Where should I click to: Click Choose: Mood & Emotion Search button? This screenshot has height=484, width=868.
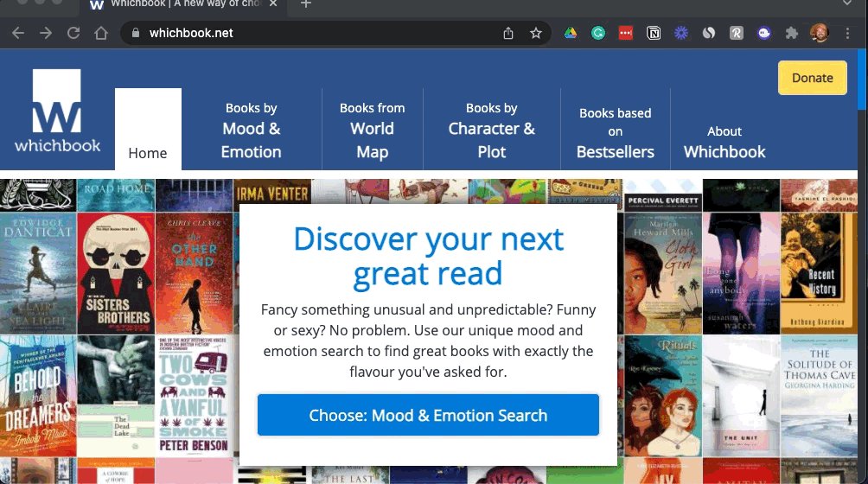(428, 416)
